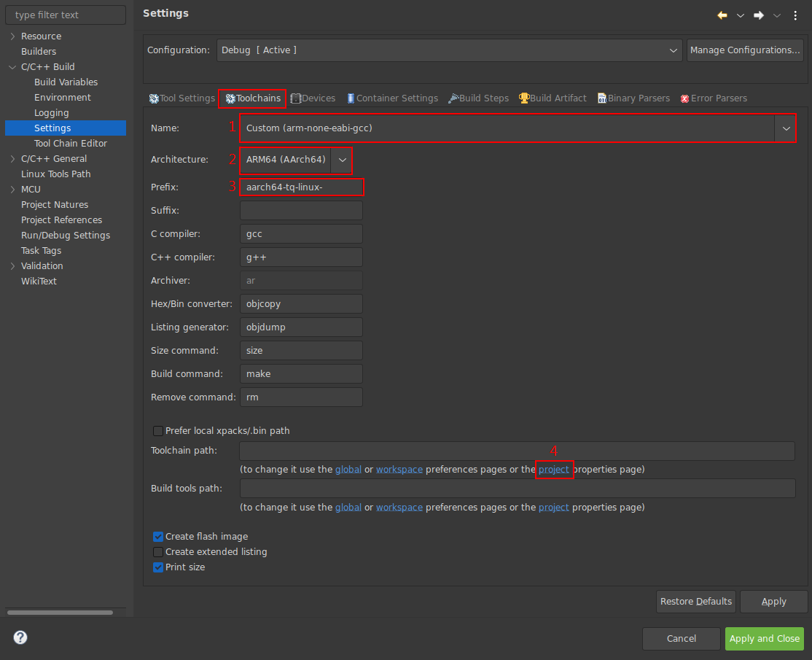Click global link under Build tools path
Image resolution: width=812 pixels, height=660 pixels.
click(x=348, y=507)
